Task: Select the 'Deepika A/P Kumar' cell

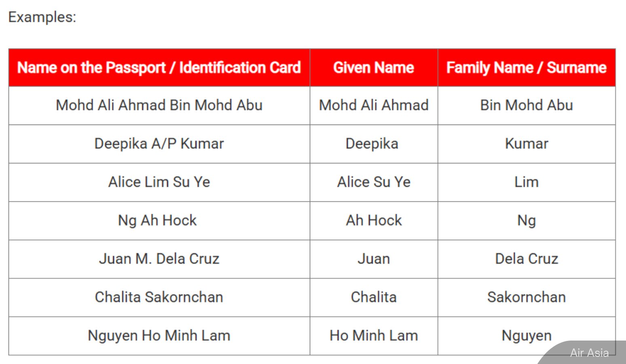Action: pos(159,144)
